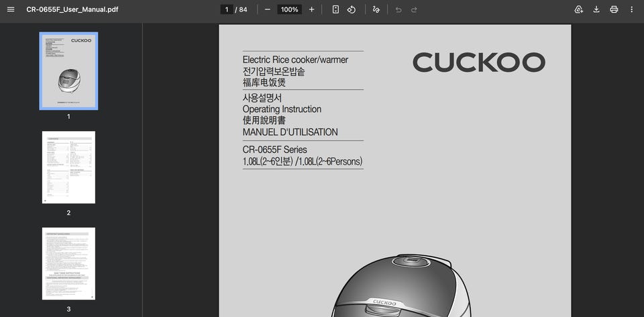Click the 'Electric Rice cooker/warmer' text

coord(295,60)
